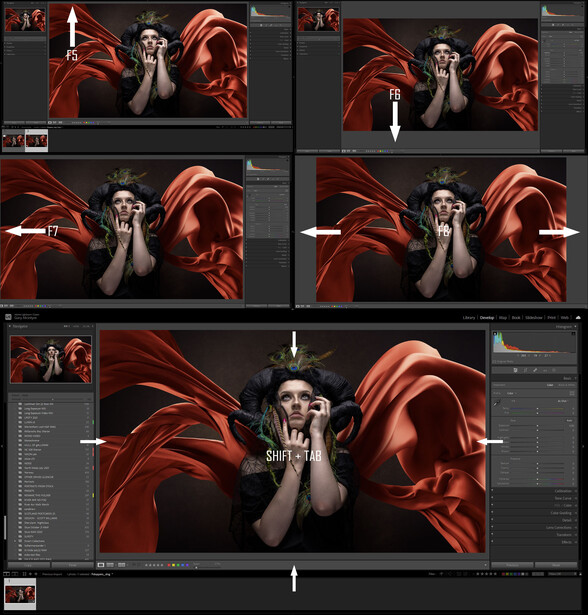Screen dimensions: 588x615
Task: Open main window display icon in filmstrip bar
Action: (6, 574)
